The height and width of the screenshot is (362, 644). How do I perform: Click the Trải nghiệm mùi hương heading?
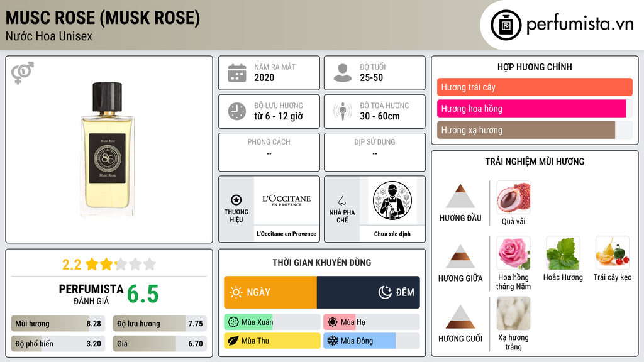point(535,162)
